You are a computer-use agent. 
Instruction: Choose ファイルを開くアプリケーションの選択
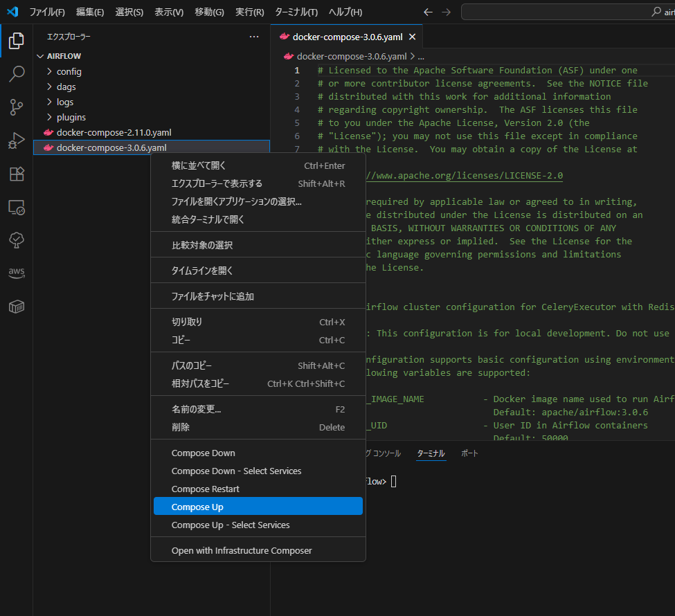258,201
